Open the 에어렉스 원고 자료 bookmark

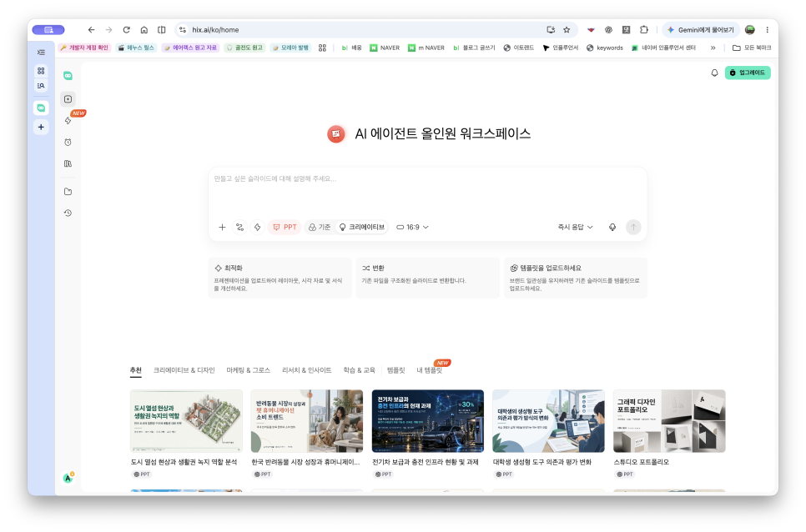pos(191,48)
